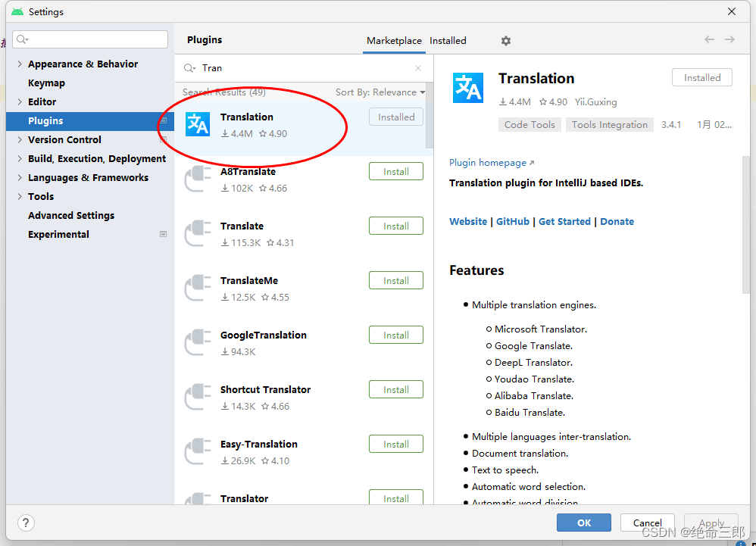Confirm settings with the OK button
Viewport: 756px width, 546px height.
(x=584, y=523)
